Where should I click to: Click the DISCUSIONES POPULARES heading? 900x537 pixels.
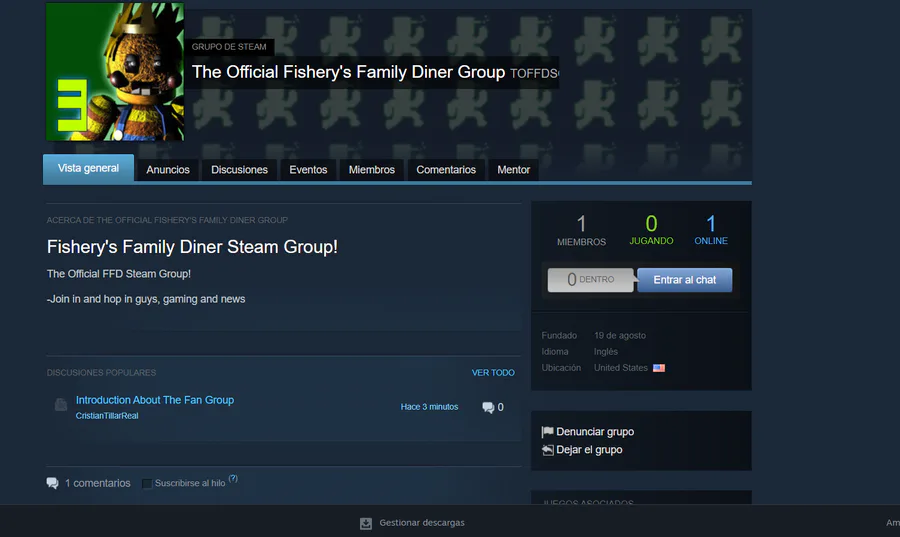pos(102,373)
